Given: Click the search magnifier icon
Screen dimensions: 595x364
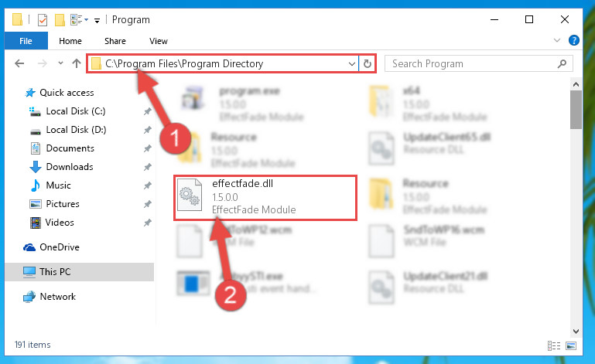Looking at the screenshot, I should point(562,63).
